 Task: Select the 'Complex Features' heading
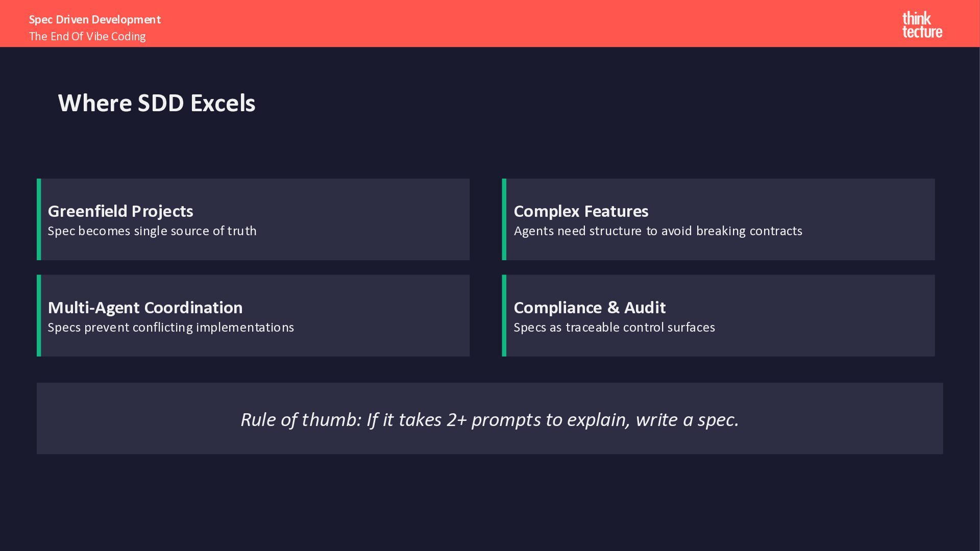click(581, 211)
